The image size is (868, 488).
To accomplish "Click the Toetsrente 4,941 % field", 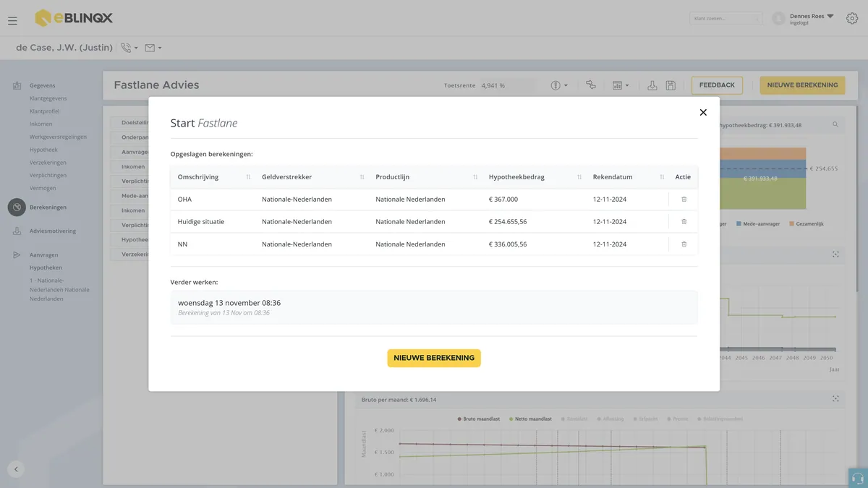I will [x=507, y=85].
